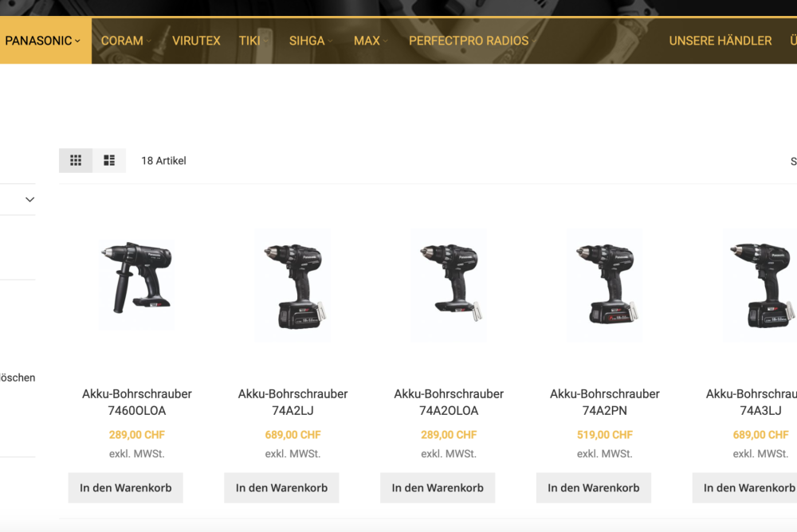Open the 74A2LJ drill product image
This screenshot has width=797, height=532.
[x=292, y=286]
